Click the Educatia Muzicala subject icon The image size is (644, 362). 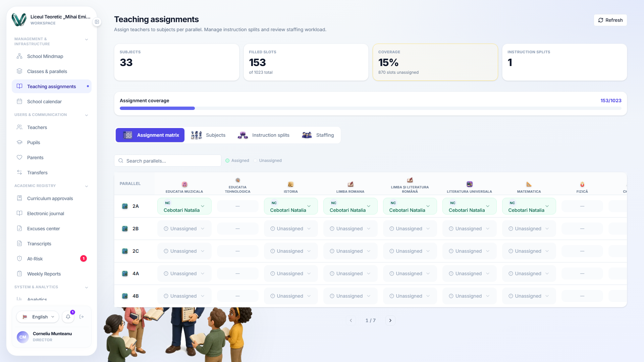(x=184, y=184)
